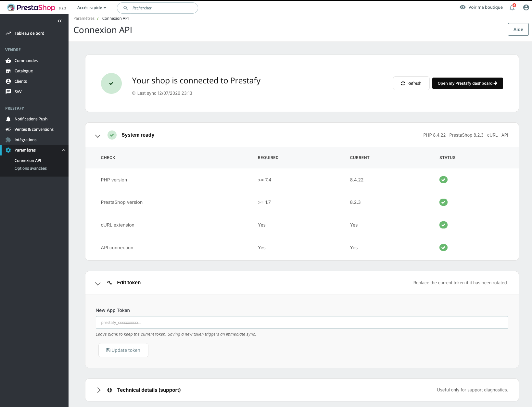The width and height of the screenshot is (532, 407).
Task: Click the key icon next to Edit token
Action: tap(109, 283)
